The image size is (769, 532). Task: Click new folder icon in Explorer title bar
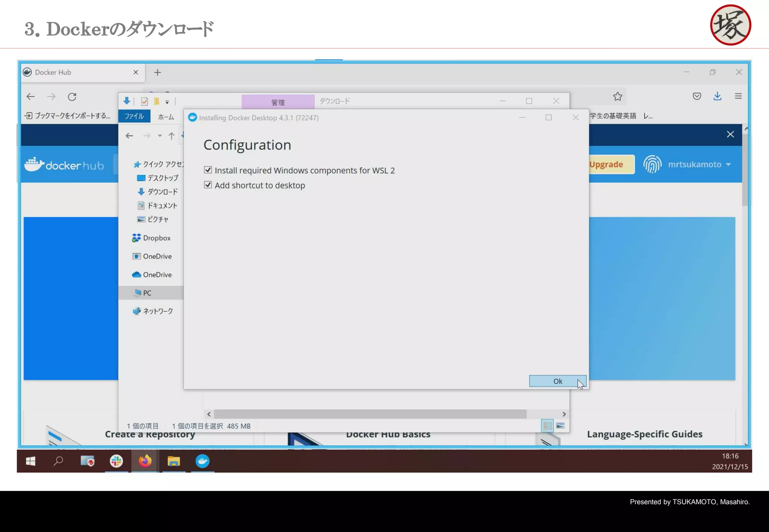tap(157, 101)
